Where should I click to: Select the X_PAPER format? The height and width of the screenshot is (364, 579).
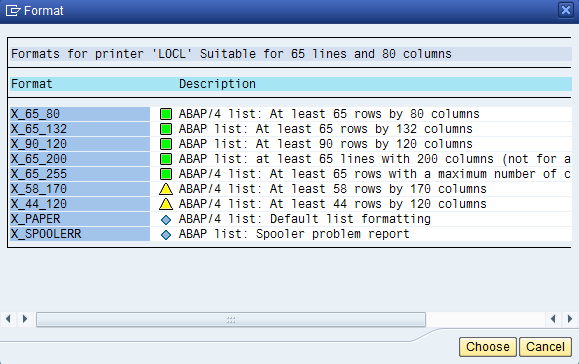(80, 219)
